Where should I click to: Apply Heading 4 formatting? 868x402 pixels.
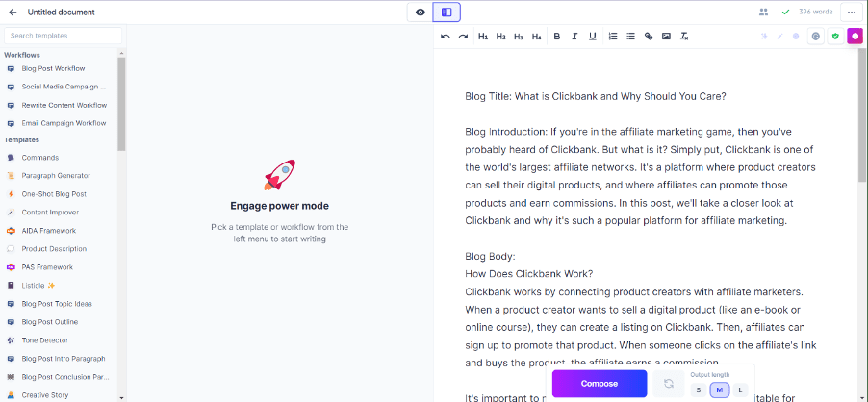tap(536, 37)
